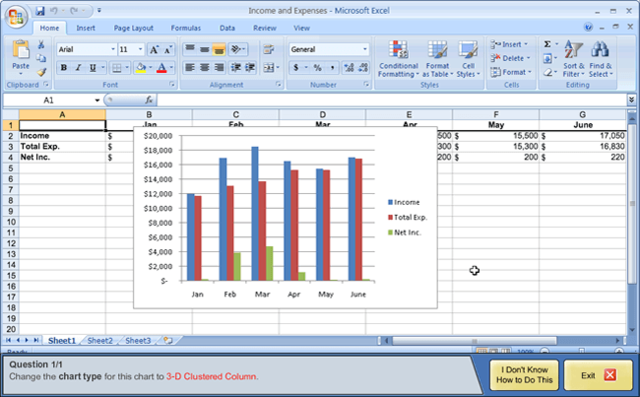This screenshot has width=640, height=397.
Task: Toggle Underline formatting
Action: click(93, 67)
